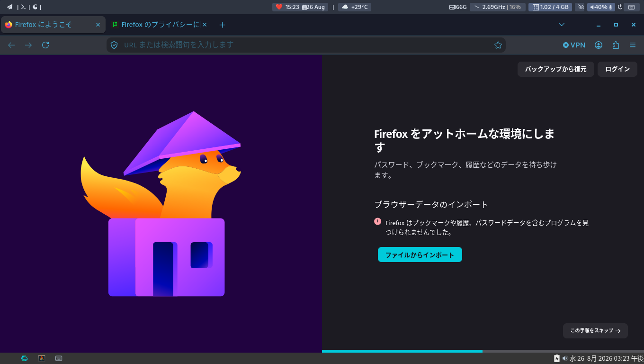
Task: Expand the list all tabs chevron
Action: point(562,25)
